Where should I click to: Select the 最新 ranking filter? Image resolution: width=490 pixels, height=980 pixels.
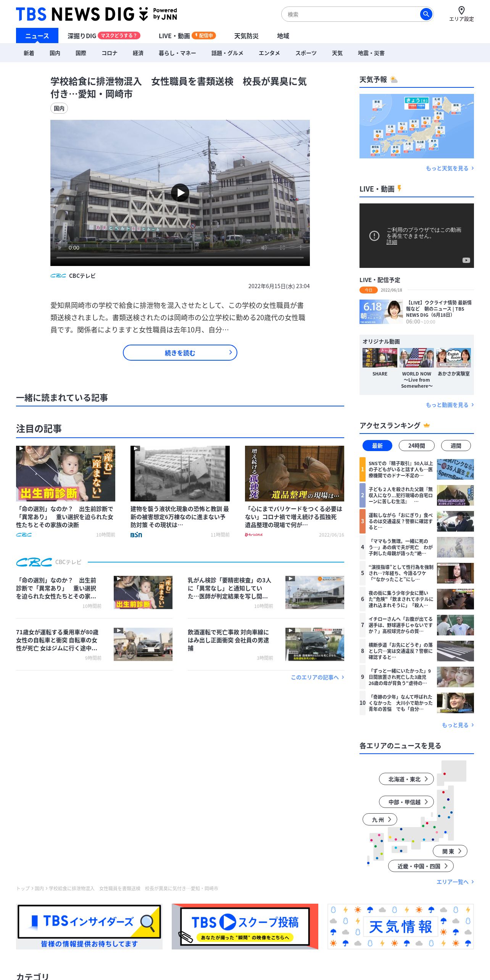pos(377,445)
